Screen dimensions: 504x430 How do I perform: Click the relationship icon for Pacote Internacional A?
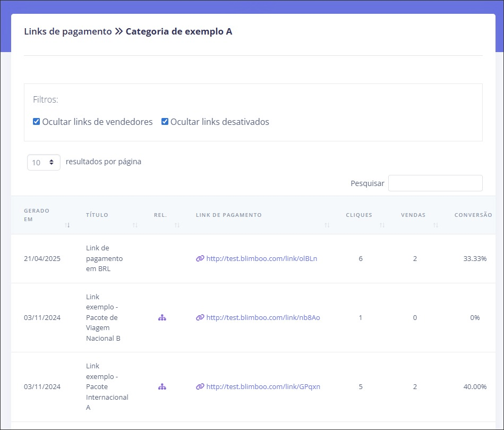pos(163,386)
